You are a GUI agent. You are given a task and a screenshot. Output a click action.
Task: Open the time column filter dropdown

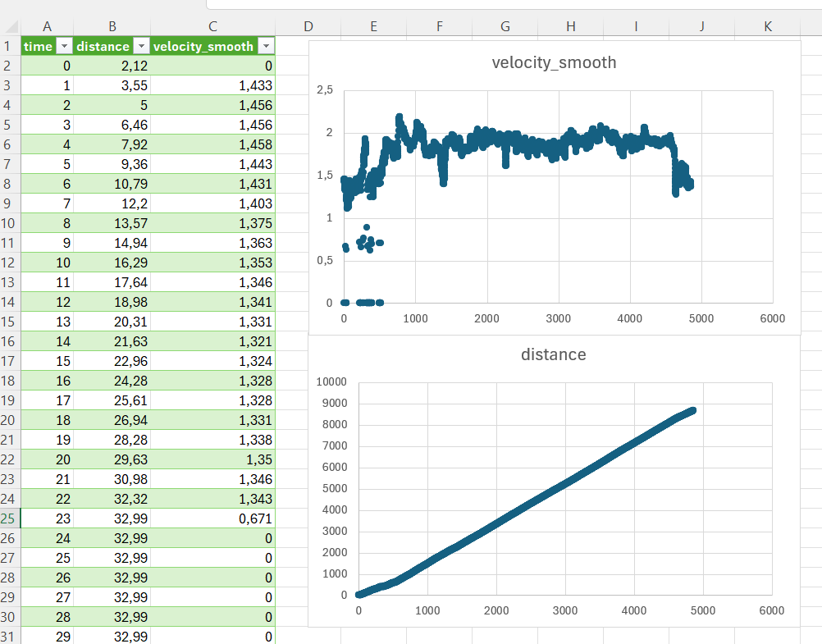(x=64, y=47)
